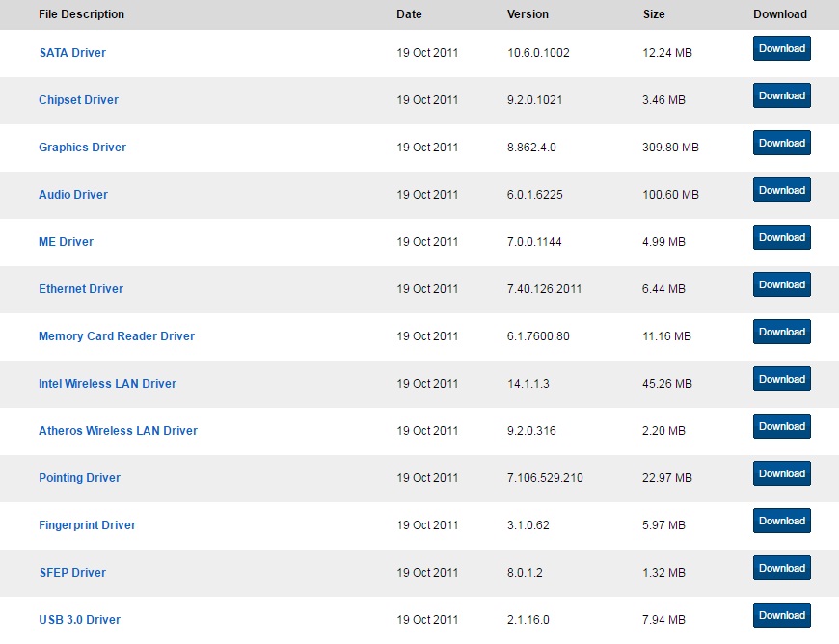Download the ME Driver

coord(782,237)
